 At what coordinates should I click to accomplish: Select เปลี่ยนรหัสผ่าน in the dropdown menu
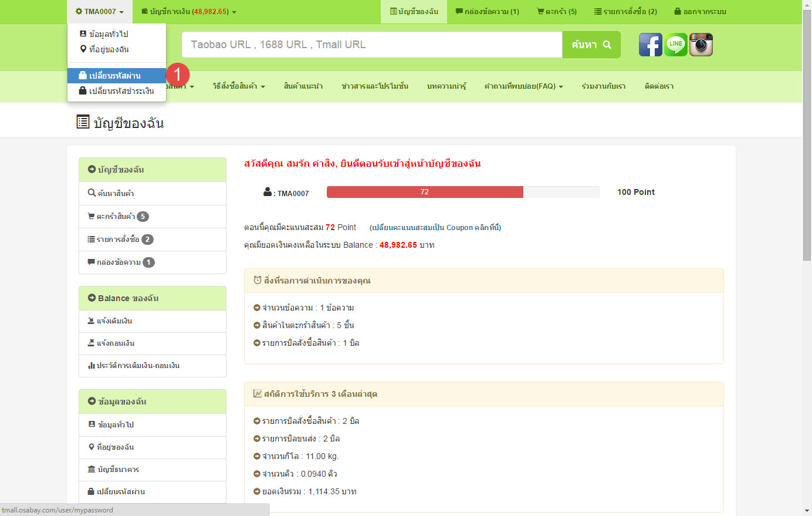pos(115,76)
